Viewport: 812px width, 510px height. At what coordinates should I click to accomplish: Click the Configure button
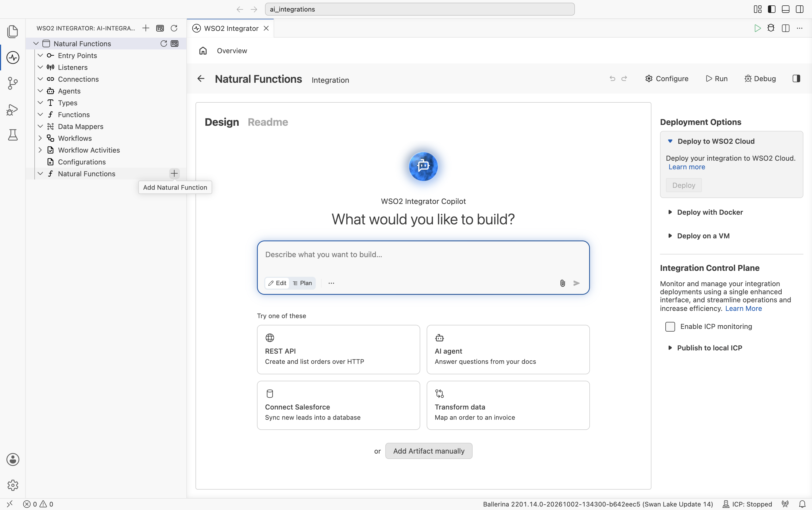(x=667, y=78)
